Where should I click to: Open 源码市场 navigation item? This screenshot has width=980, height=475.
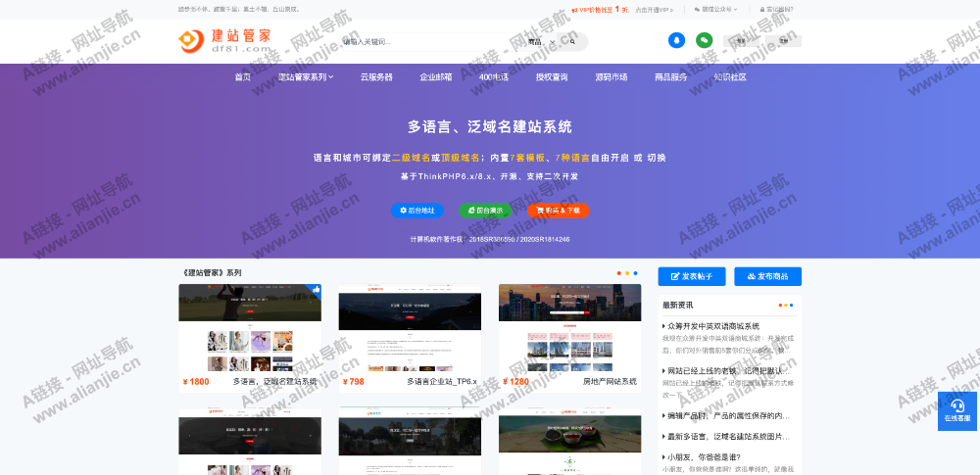point(612,76)
